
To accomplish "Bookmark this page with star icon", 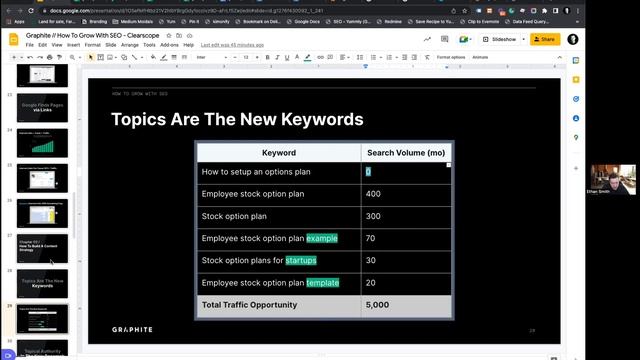I will (464, 11).
